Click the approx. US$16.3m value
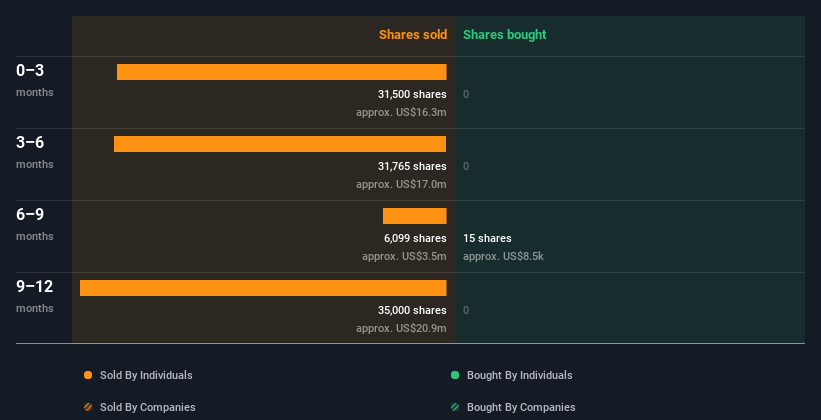The height and width of the screenshot is (420, 821). pyautogui.click(x=401, y=112)
